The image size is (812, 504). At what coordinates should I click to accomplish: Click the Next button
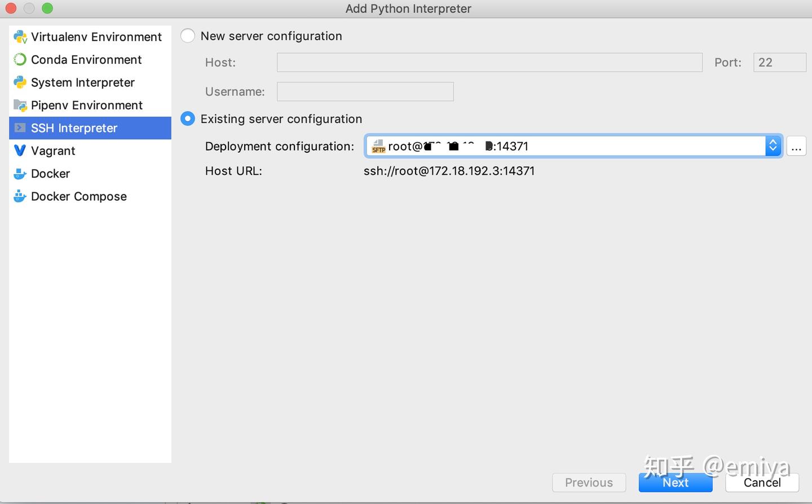coord(675,483)
